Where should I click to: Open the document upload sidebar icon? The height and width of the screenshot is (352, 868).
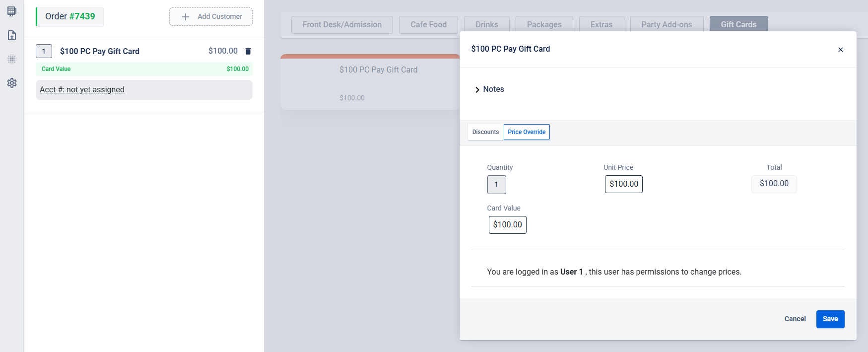click(x=12, y=35)
